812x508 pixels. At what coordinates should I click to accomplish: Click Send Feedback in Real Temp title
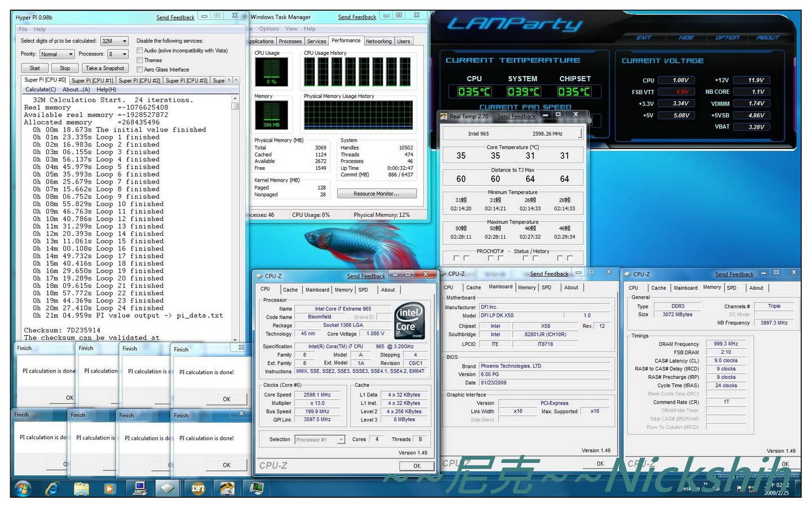click(517, 116)
